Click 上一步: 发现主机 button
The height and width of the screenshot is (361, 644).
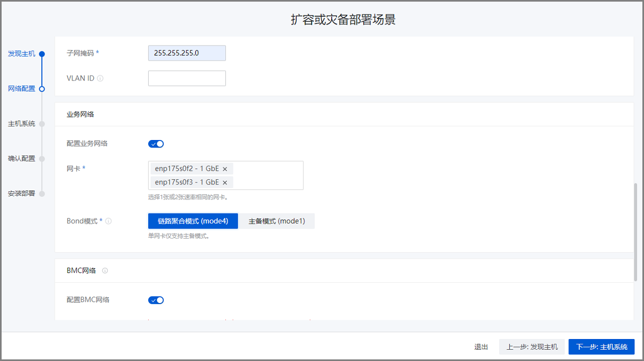tap(531, 347)
